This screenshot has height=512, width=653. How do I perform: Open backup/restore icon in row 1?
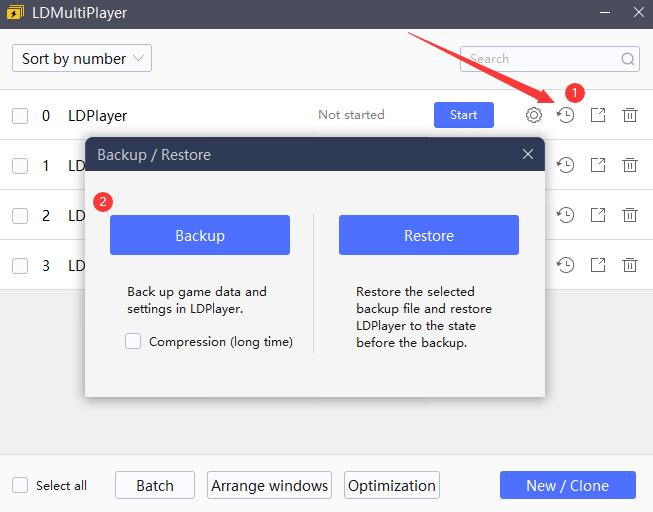click(566, 165)
